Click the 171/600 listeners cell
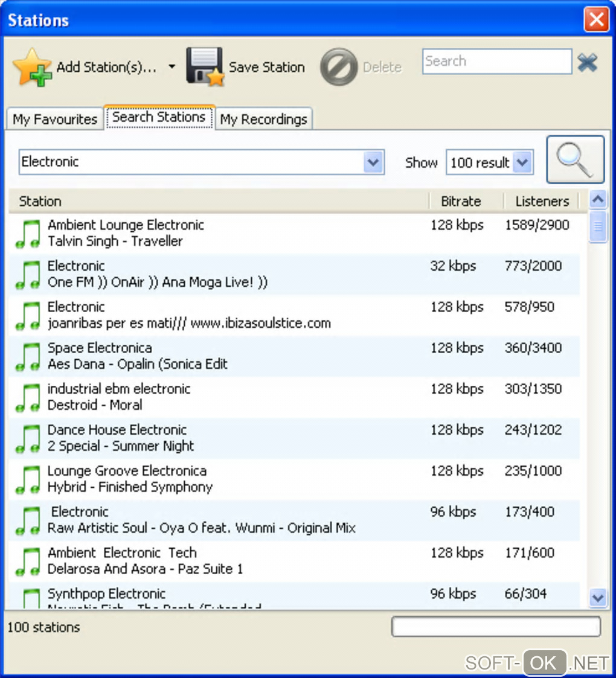 [530, 552]
